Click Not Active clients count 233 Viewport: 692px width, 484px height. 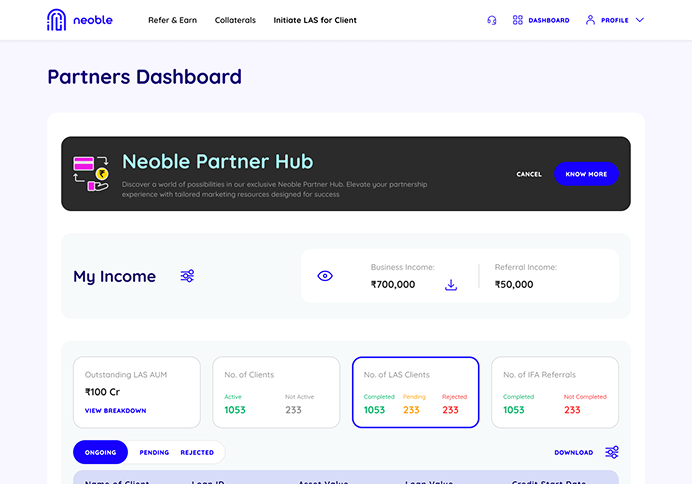(x=293, y=410)
